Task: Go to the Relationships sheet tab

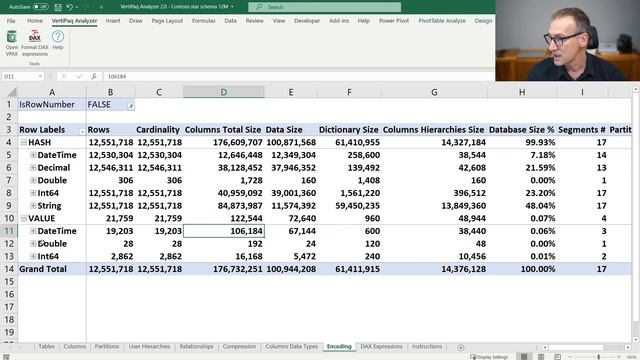Action: coord(196,347)
